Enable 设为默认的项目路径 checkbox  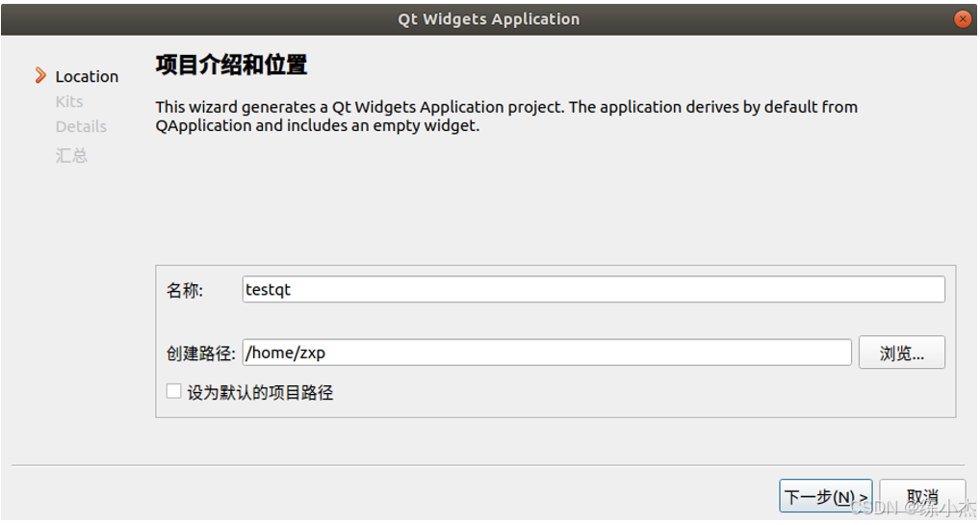tap(173, 392)
